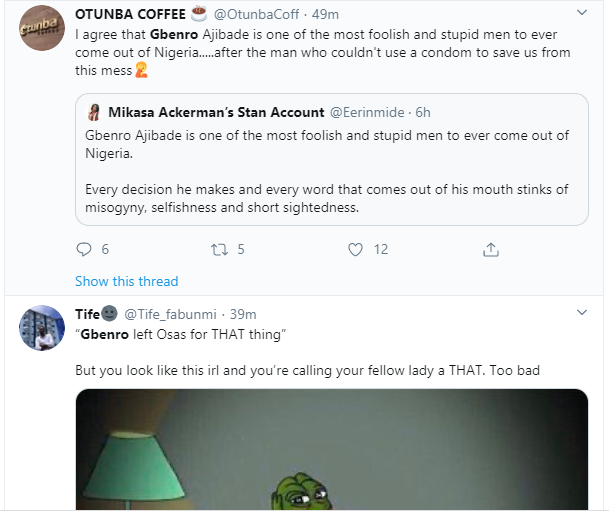Viewport: 609px width, 512px height.
Task: Click the share icon on Otunba Coffee tweet
Action: pyautogui.click(x=491, y=249)
